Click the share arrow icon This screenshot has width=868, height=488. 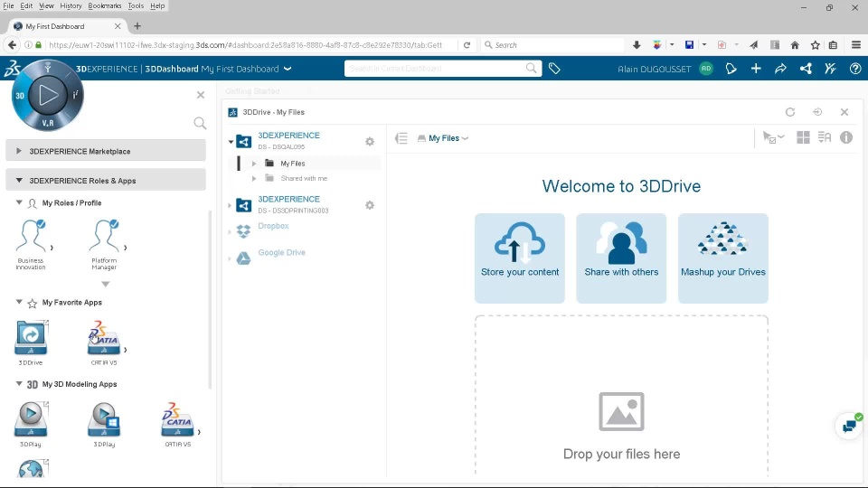pos(780,69)
